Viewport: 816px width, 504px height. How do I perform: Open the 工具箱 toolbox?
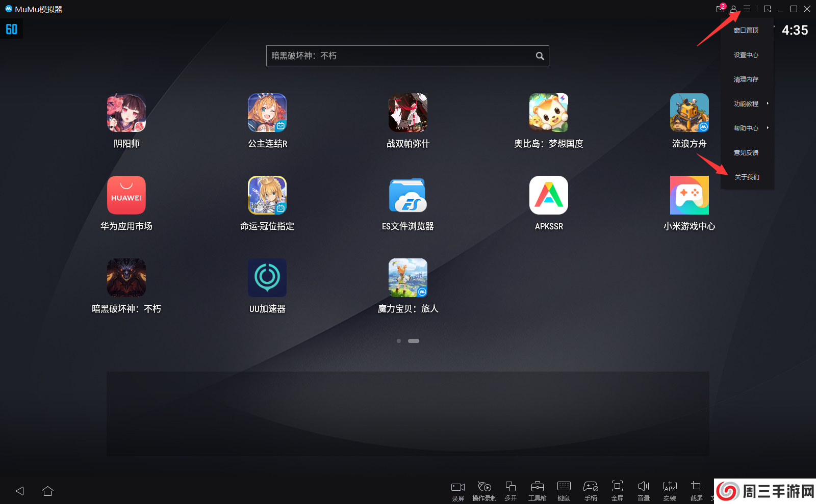click(537, 491)
